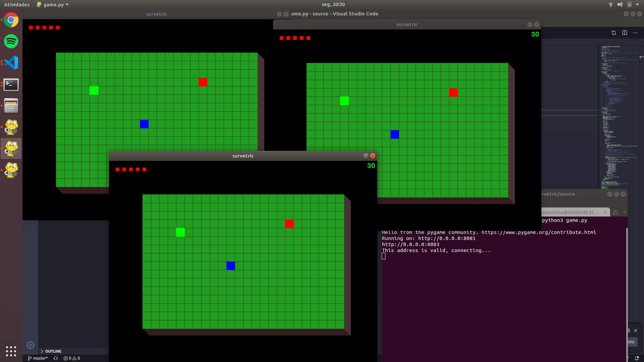The height and width of the screenshot is (362, 644).
Task: Click the open changes compare icon
Action: [x=614, y=33]
